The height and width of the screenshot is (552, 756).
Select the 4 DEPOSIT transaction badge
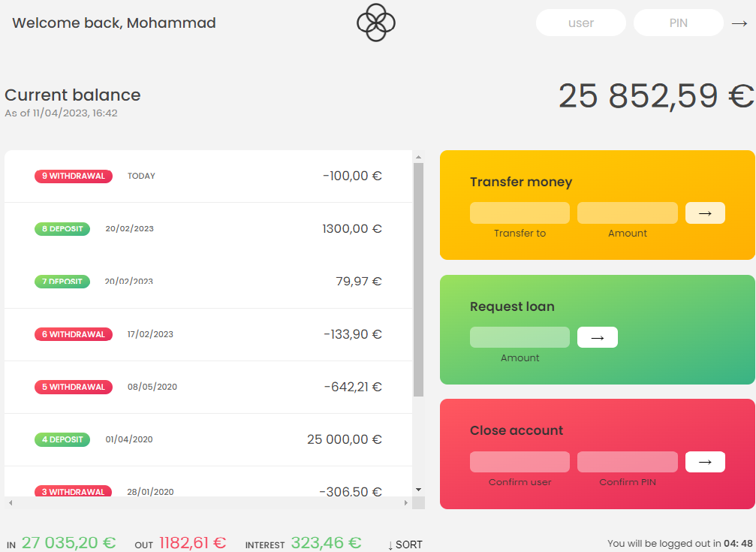point(62,439)
